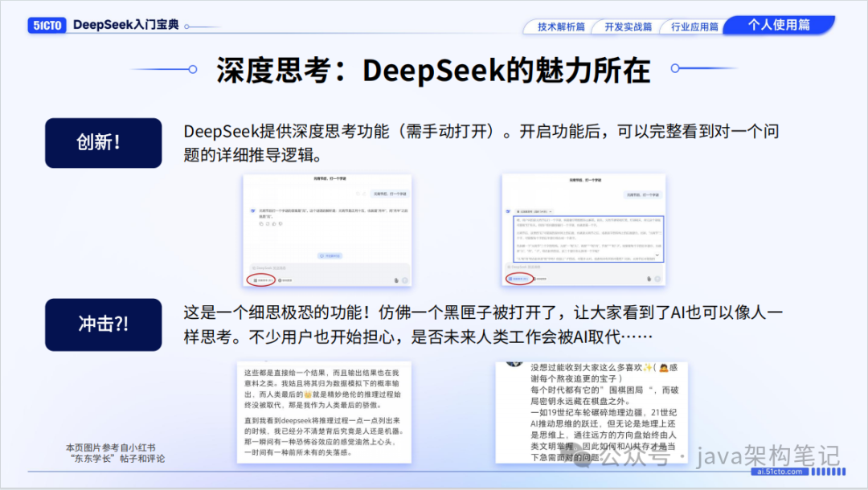Click the dark blue 创新! label

(104, 143)
